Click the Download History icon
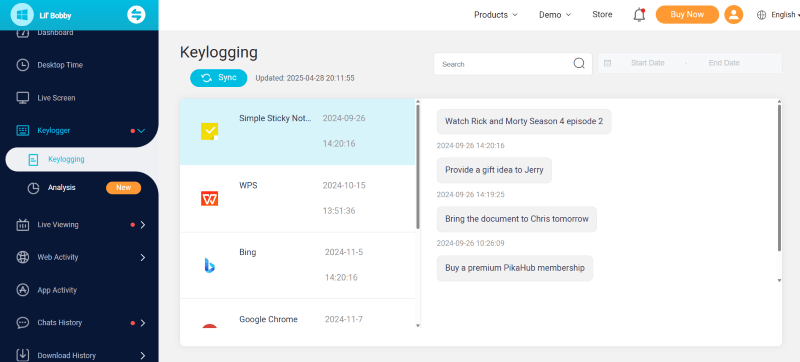The height and width of the screenshot is (362, 800). tap(22, 355)
